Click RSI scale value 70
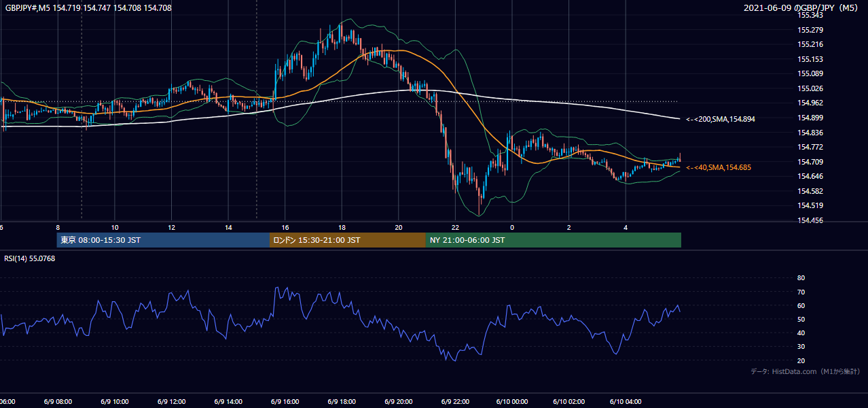 tap(801, 292)
